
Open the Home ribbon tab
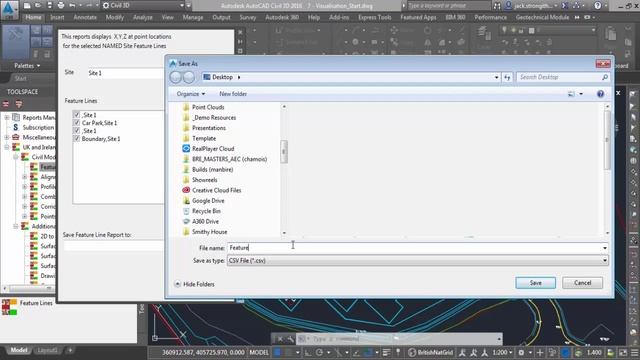[33, 17]
